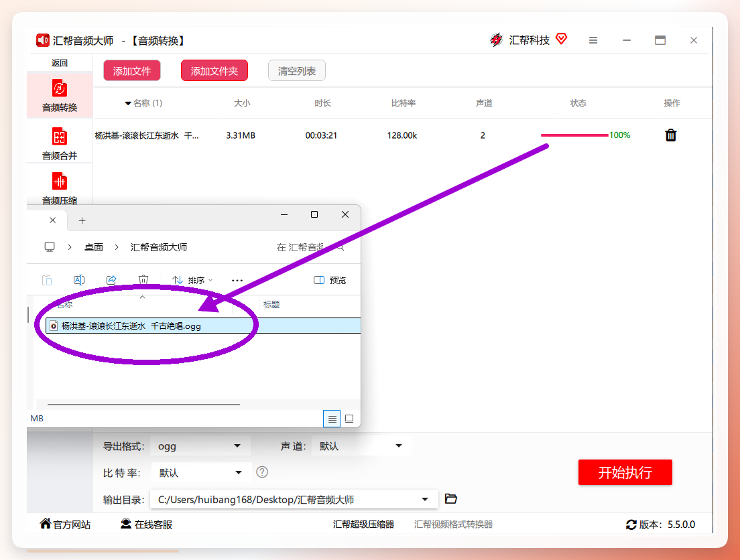This screenshot has width=740, height=560.
Task: Click the 00:03:21 duration cell
Action: [x=321, y=135]
